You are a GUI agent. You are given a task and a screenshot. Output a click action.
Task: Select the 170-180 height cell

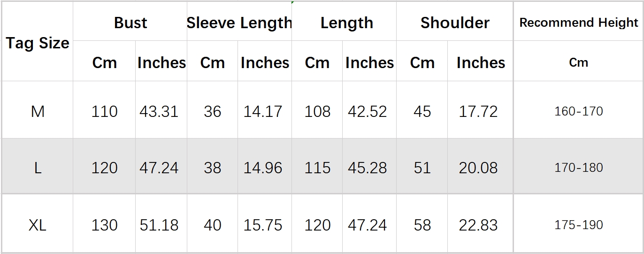[x=579, y=168]
